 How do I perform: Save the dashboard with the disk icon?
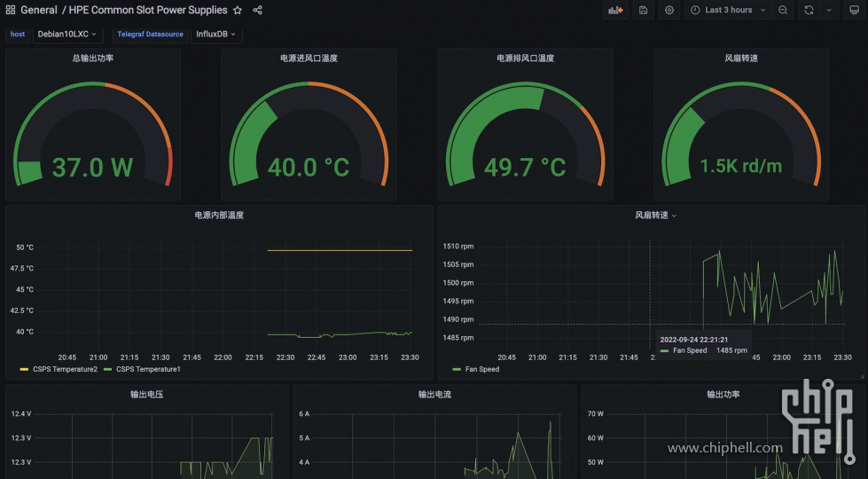pyautogui.click(x=643, y=10)
